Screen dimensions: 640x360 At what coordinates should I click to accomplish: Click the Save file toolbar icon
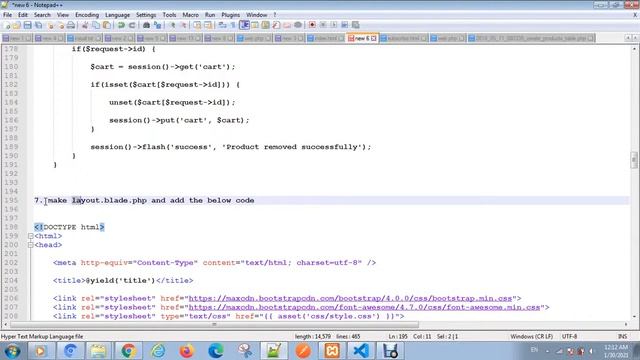27,25
